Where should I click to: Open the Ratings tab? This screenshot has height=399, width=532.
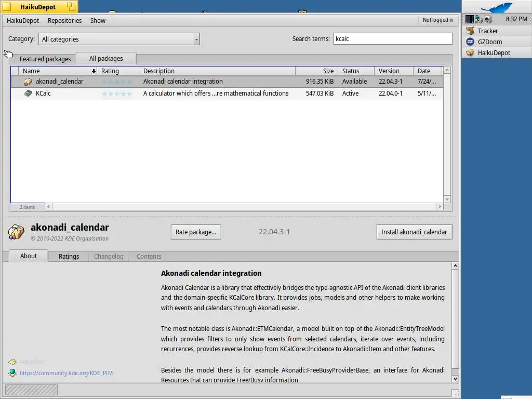pos(69,257)
